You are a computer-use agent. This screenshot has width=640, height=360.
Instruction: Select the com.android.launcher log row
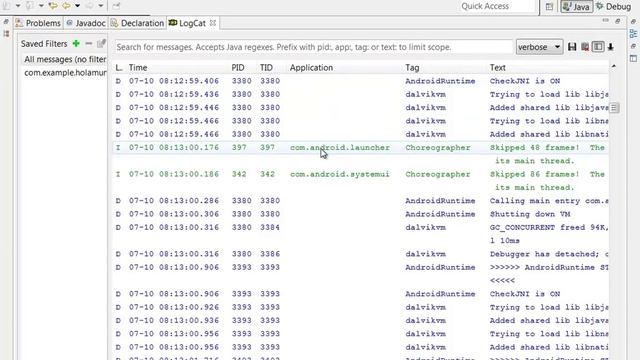(361, 148)
